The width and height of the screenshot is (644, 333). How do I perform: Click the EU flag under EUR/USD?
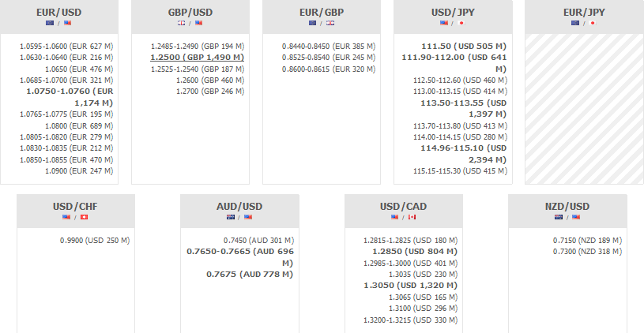tap(50, 23)
